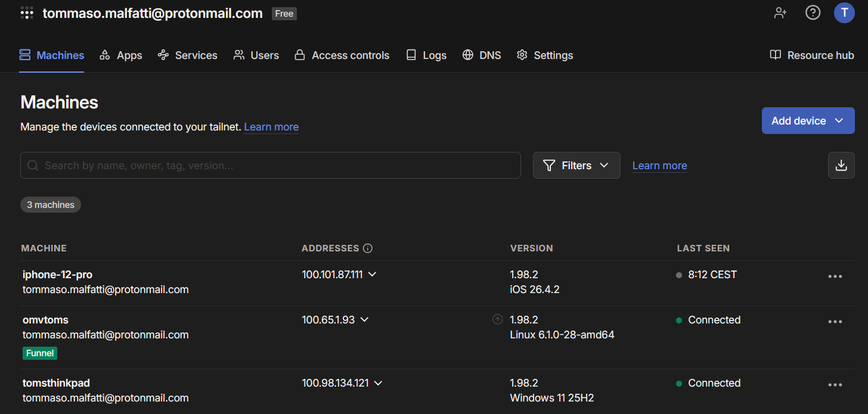Focus the machine search field
This screenshot has width=868, height=414.
(x=271, y=166)
